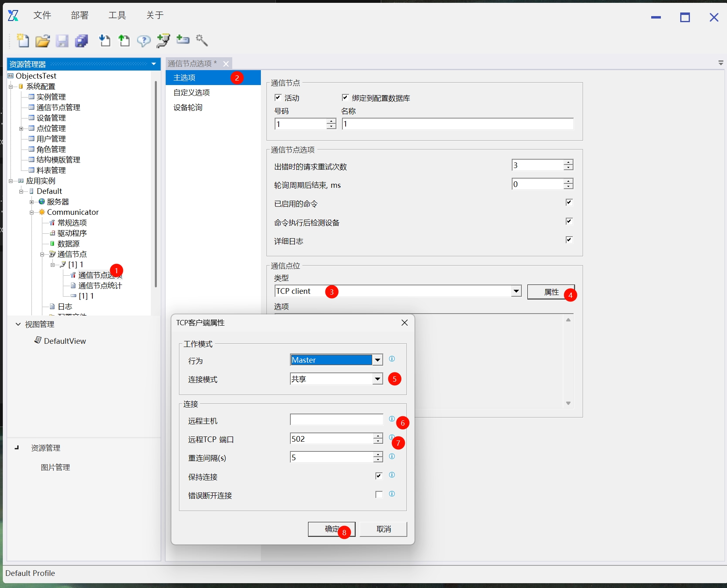Open the TCP client type dropdown
The image size is (727, 588).
516,291
